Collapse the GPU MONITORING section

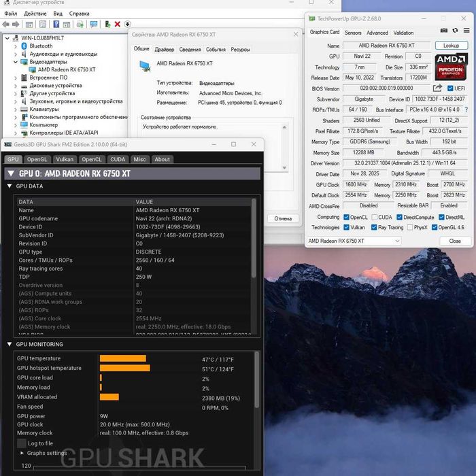[10, 344]
